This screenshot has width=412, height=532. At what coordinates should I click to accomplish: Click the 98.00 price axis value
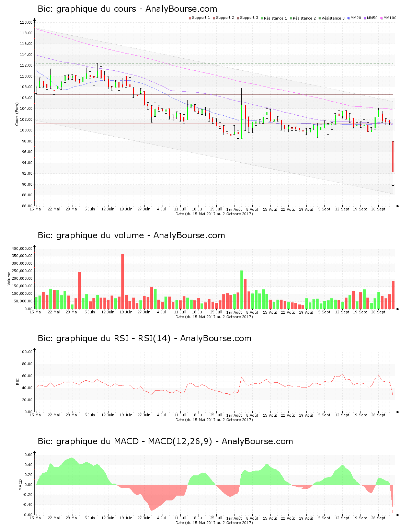coord(27,141)
